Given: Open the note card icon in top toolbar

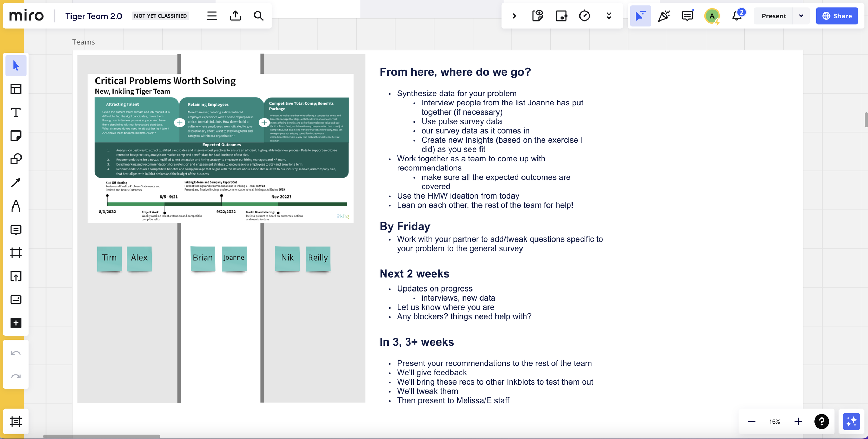Looking at the screenshot, I should tap(561, 16).
